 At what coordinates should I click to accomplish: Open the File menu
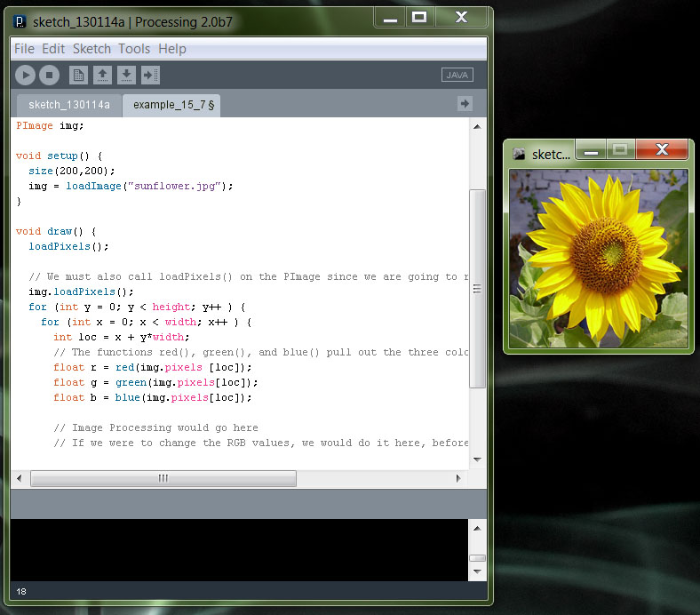(x=24, y=49)
